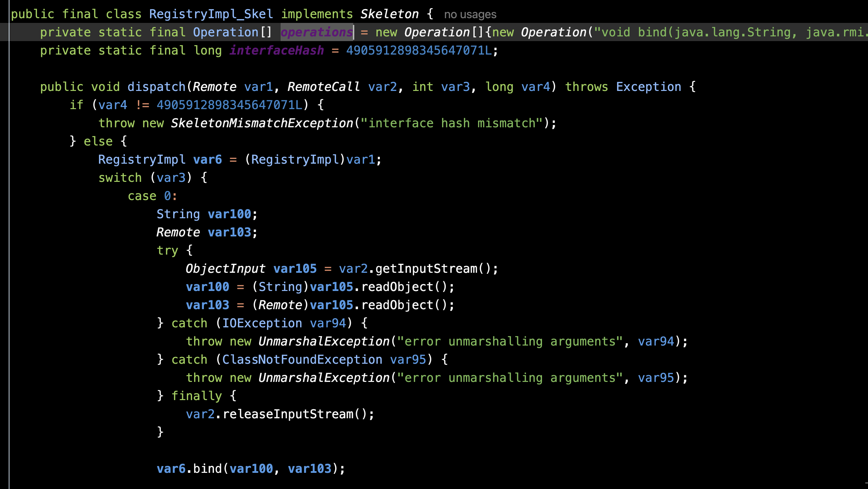Click the releaseInputStream() call

pos(294,415)
